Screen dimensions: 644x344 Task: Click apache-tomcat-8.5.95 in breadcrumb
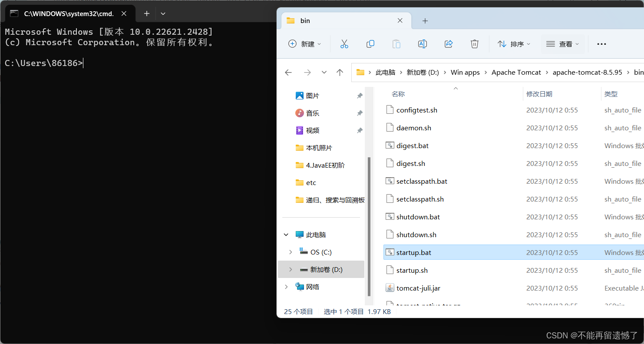[588, 73]
